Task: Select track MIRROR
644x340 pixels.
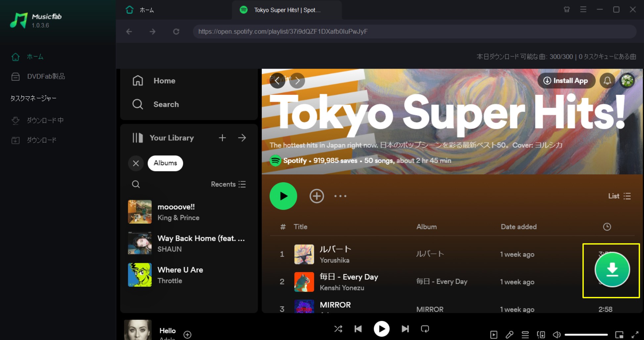Action: 335,305
